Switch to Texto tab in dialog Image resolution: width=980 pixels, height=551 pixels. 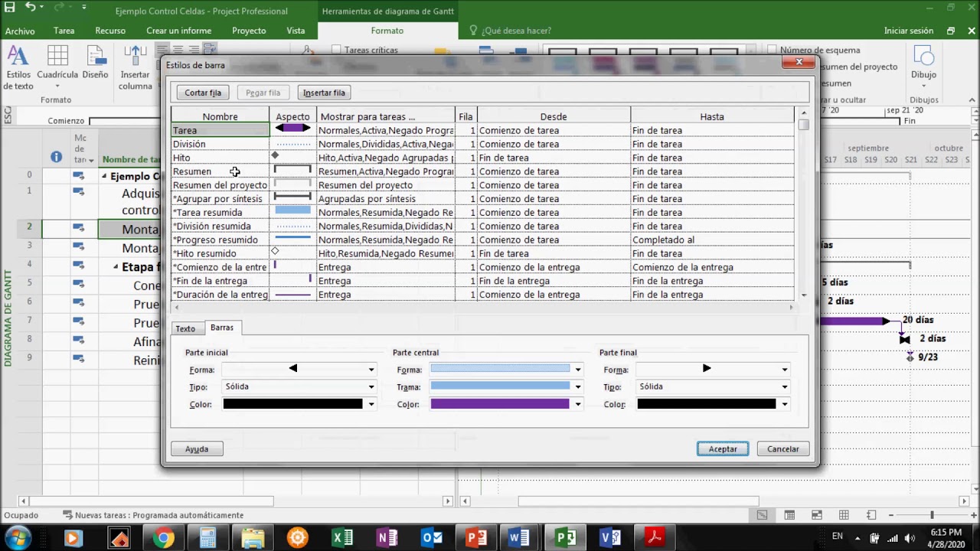coord(185,328)
